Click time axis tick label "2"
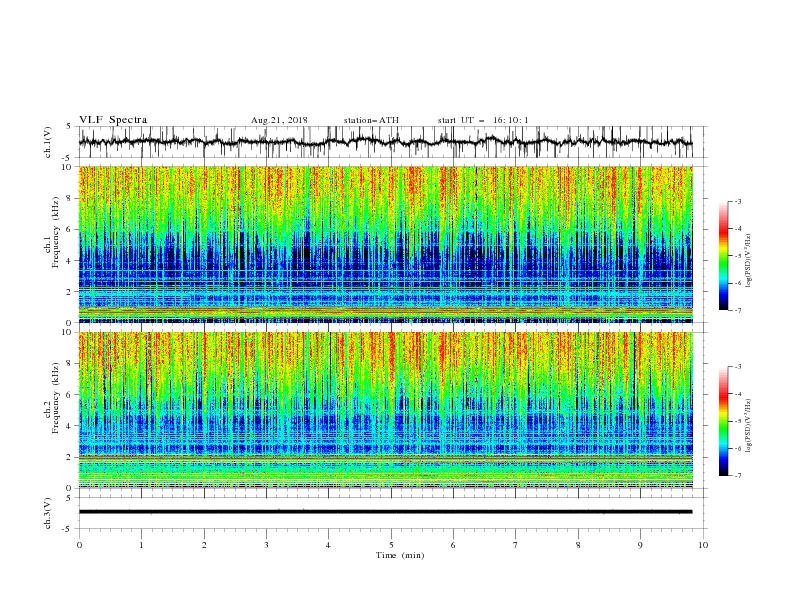The width and height of the screenshot is (792, 612). (x=204, y=545)
